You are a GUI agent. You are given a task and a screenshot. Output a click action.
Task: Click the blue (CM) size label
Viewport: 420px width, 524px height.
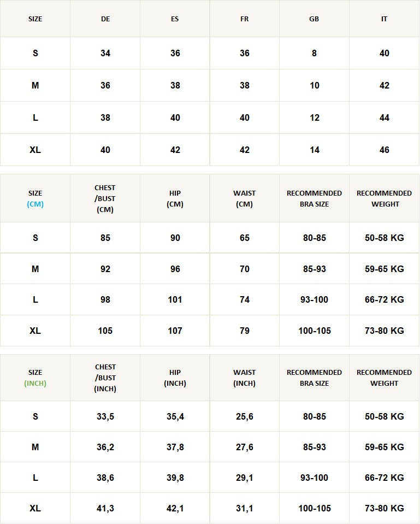tap(35, 204)
